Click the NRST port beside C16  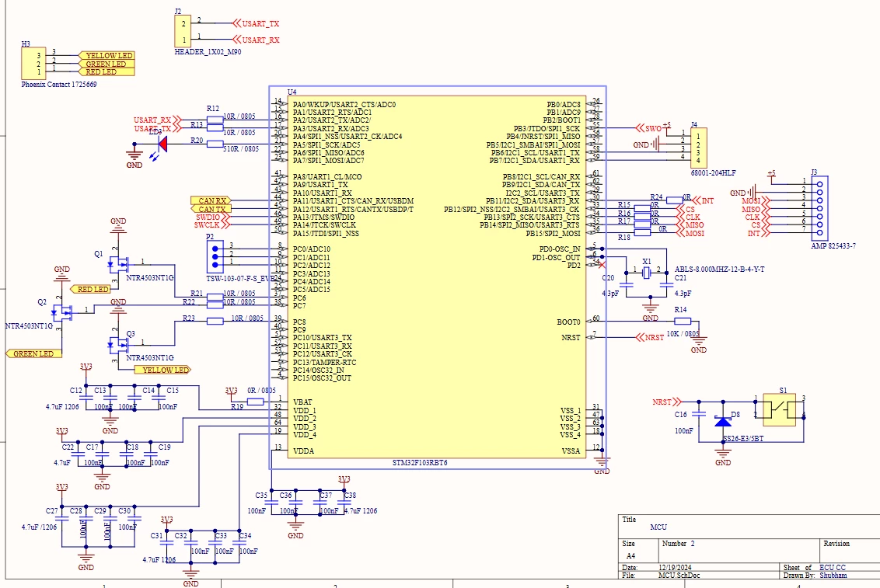point(667,402)
